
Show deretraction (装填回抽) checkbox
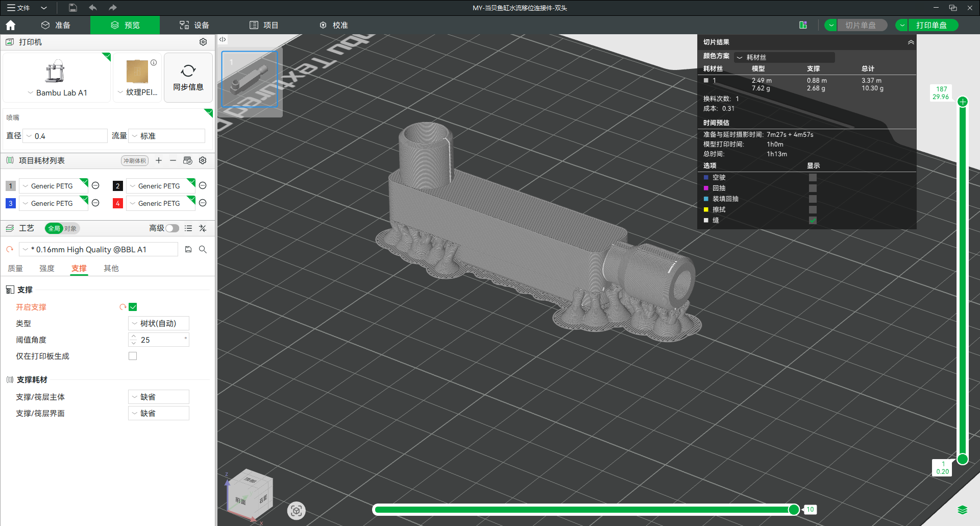813,199
